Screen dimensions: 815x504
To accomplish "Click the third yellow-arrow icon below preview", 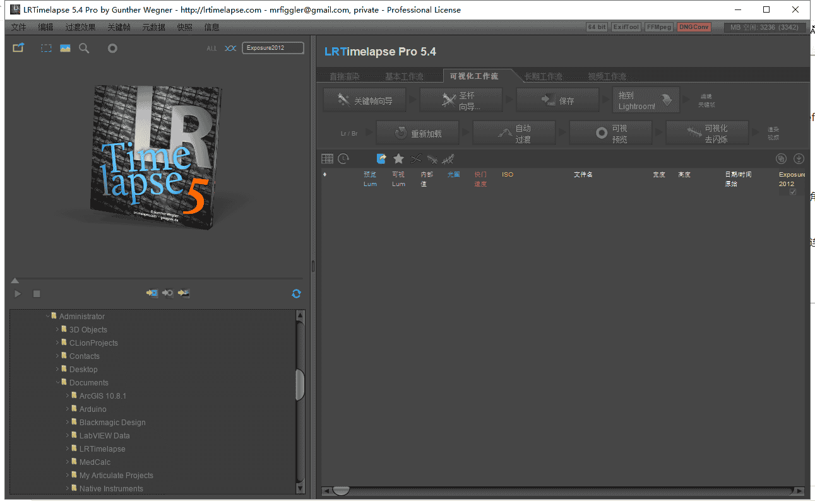I will [x=184, y=293].
